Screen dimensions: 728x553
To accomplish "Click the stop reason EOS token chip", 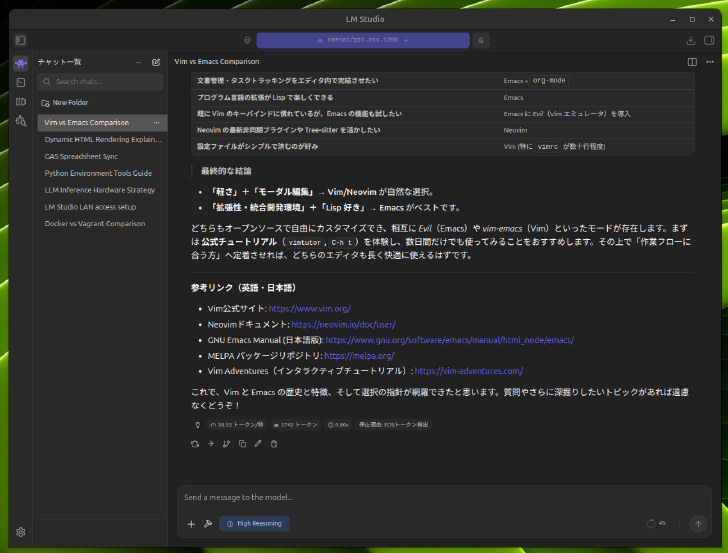I will click(x=393, y=425).
